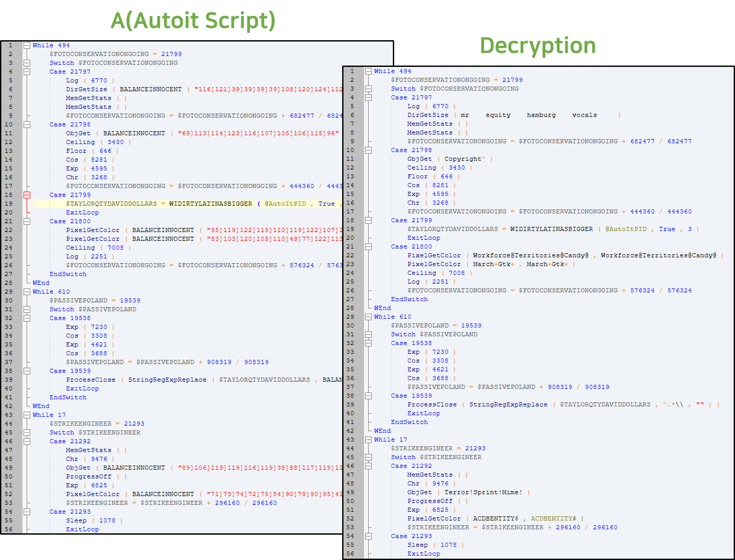Click 'StringRegExpReplace' in the Decryption pane
Screen dimensions: 735x560
pyautogui.click(x=508, y=405)
